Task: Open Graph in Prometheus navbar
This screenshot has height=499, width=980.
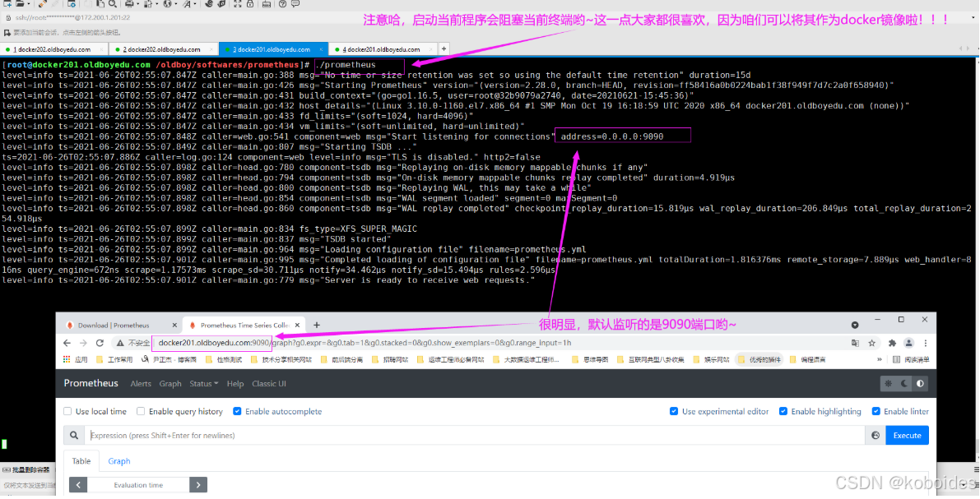Action: click(170, 383)
